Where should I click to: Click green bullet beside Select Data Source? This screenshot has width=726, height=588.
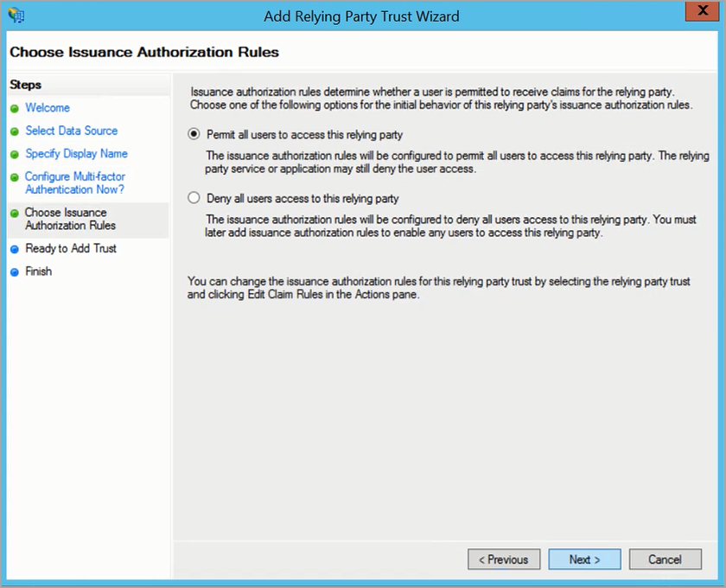pos(15,131)
